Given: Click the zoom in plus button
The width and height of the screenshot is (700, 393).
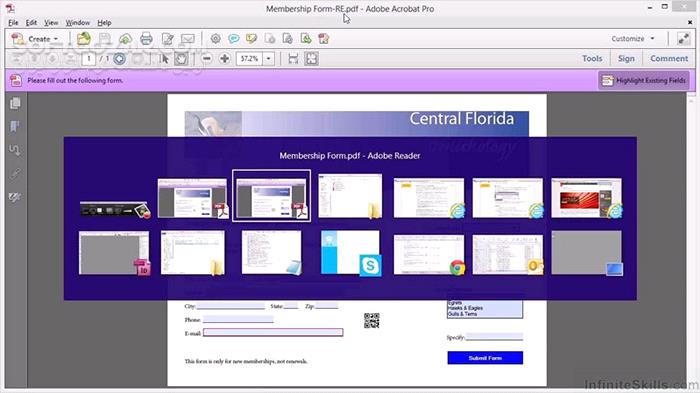Looking at the screenshot, I should pyautogui.click(x=225, y=59).
